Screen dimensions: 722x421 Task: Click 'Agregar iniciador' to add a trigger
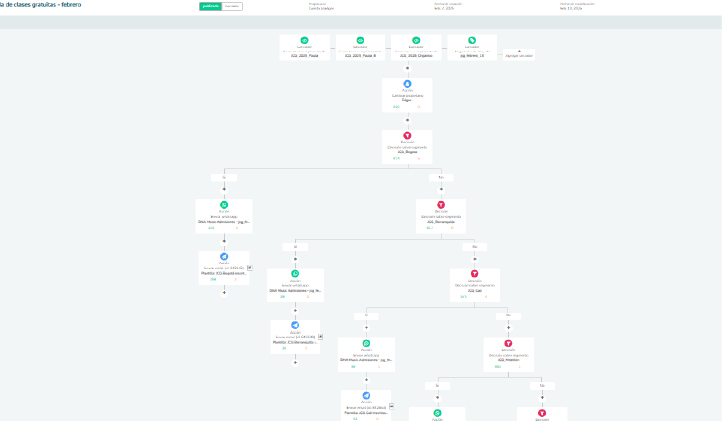coord(519,55)
